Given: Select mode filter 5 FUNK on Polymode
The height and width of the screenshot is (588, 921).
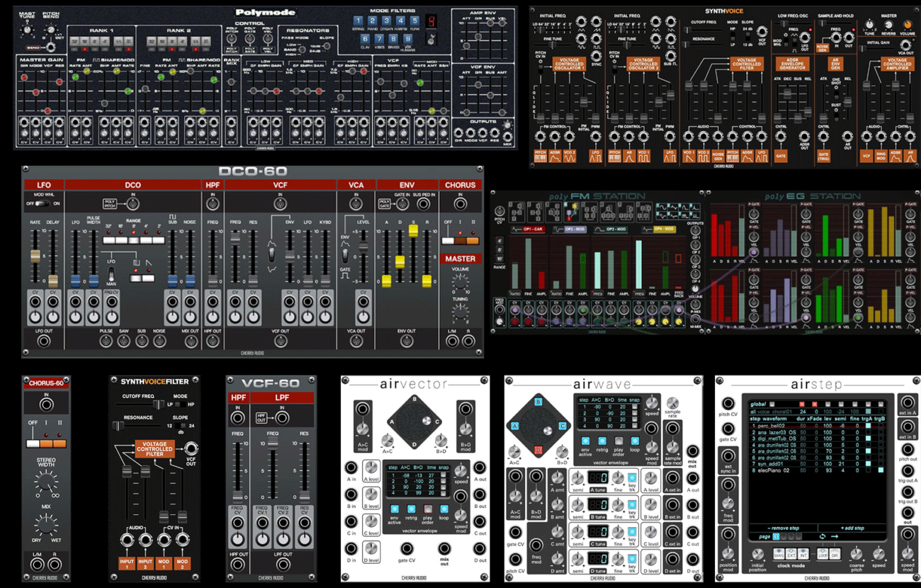Looking at the screenshot, I should click(414, 22).
